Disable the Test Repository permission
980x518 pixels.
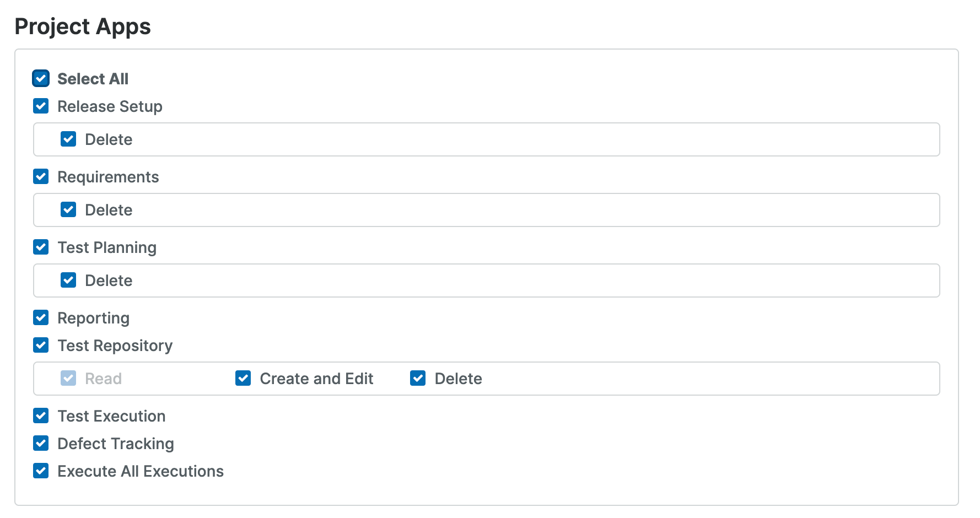pos(41,345)
